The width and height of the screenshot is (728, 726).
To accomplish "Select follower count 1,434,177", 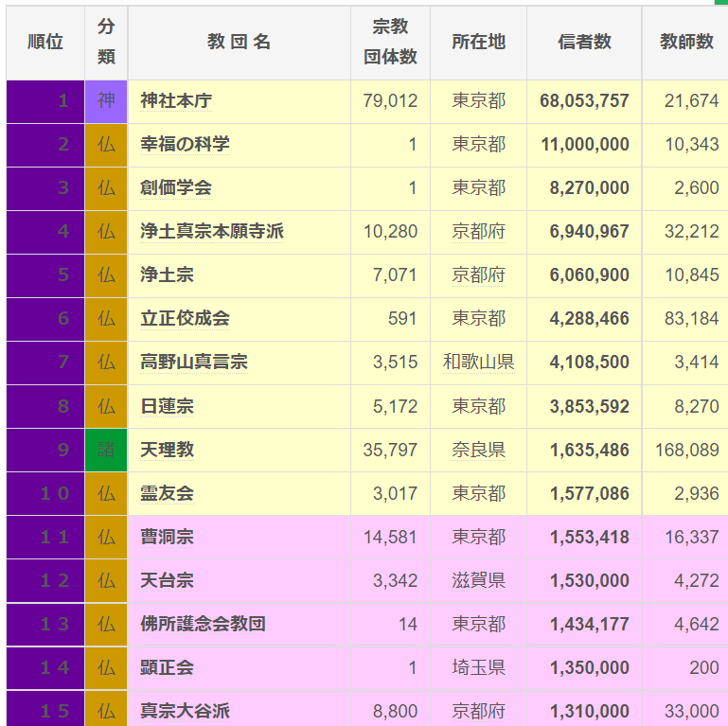I will click(x=590, y=624).
